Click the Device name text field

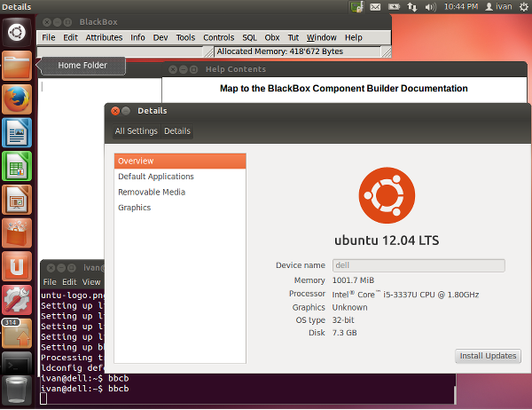click(418, 265)
